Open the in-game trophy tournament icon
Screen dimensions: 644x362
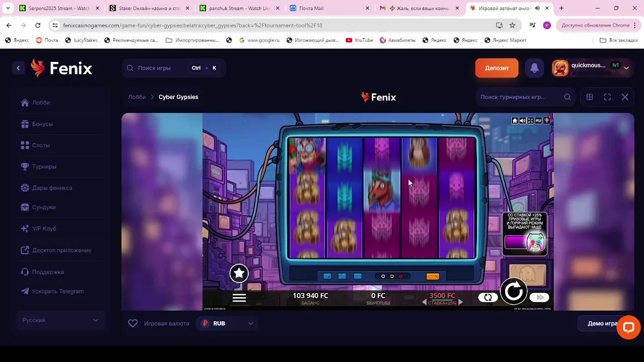(546, 121)
